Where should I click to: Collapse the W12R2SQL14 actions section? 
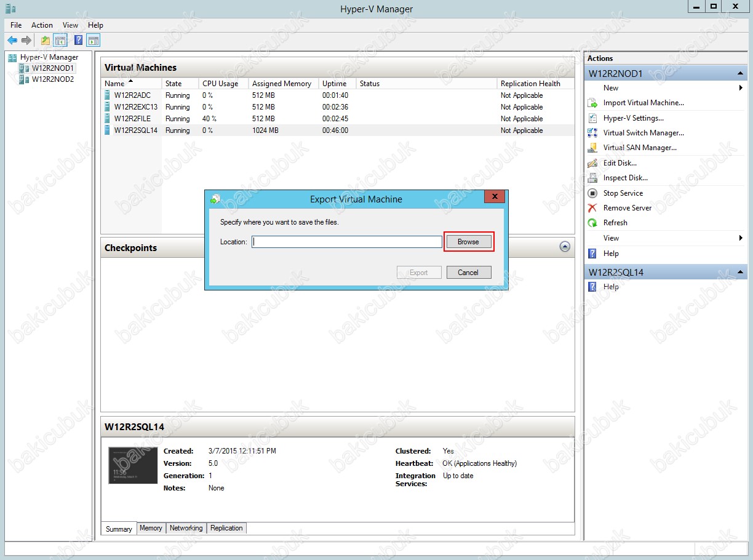[740, 272]
